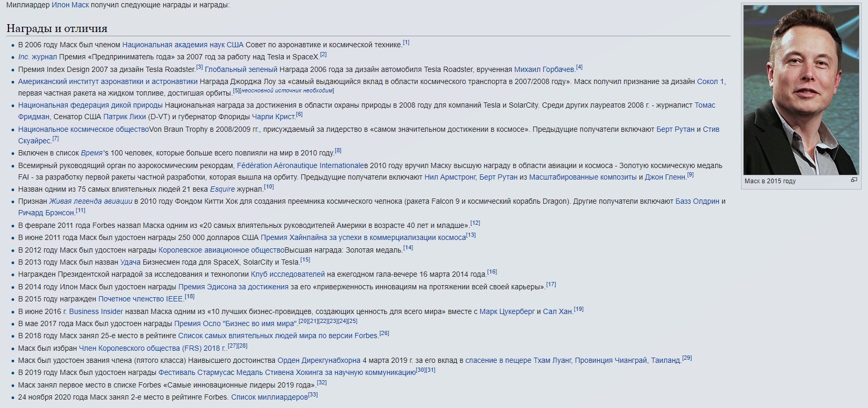Open the Орден Дирекгунабхорна link

(319, 360)
